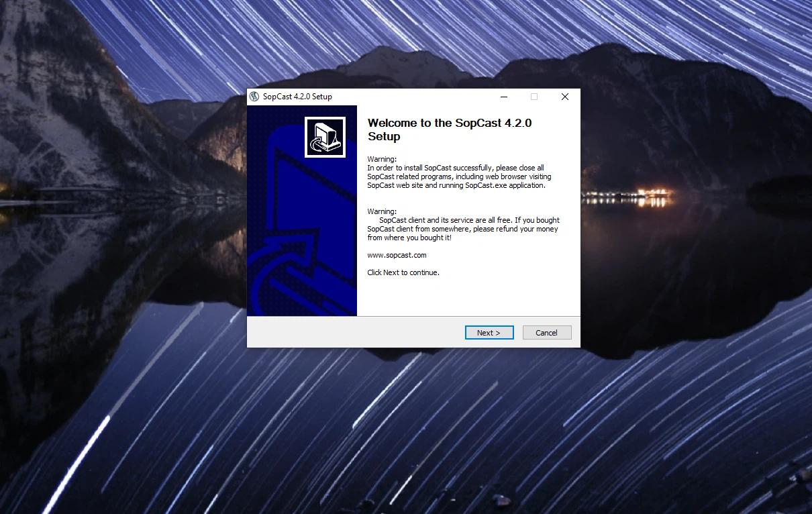Minimize the SopCast Setup window
The image size is (812, 514).
coord(503,97)
